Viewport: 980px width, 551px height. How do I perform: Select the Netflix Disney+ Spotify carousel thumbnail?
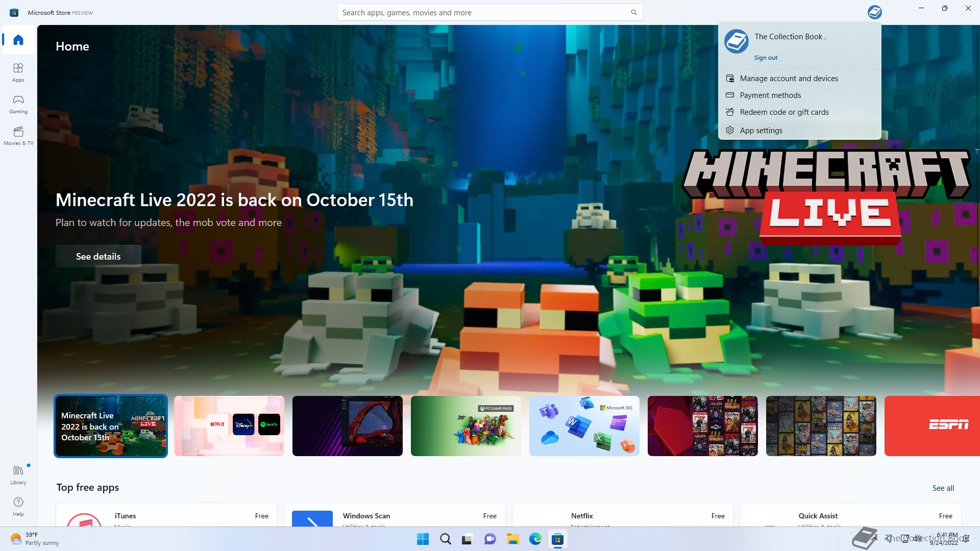[x=229, y=426]
